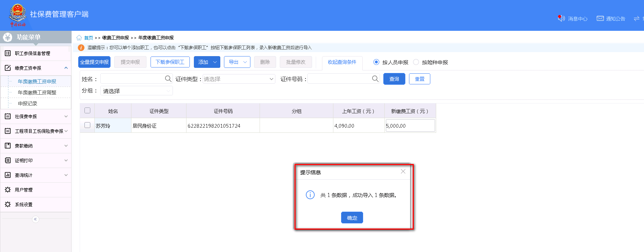Check the row checkbox for 苏芳玲
644x252 pixels.
[87, 125]
